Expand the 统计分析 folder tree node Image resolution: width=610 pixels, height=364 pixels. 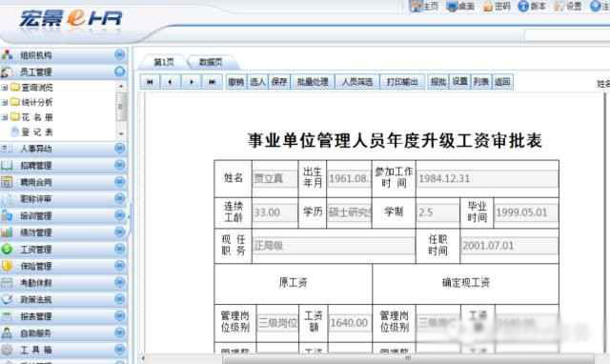pos(4,102)
